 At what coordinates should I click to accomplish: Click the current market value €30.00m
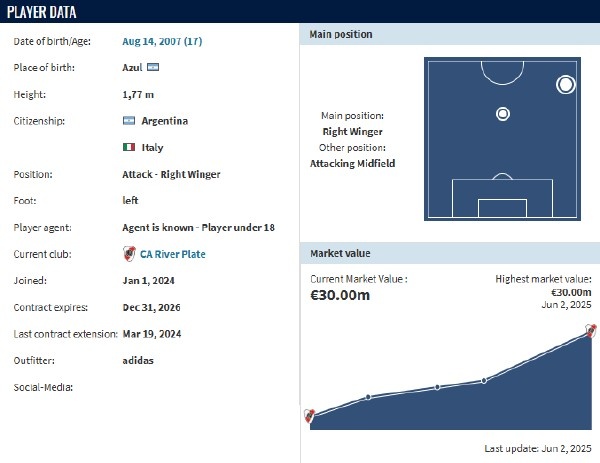pos(340,295)
